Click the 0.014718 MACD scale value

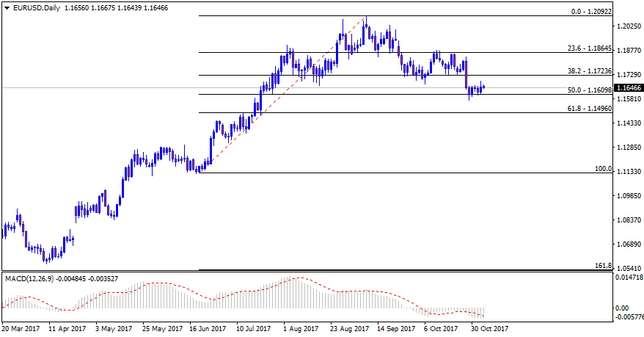coord(629,278)
